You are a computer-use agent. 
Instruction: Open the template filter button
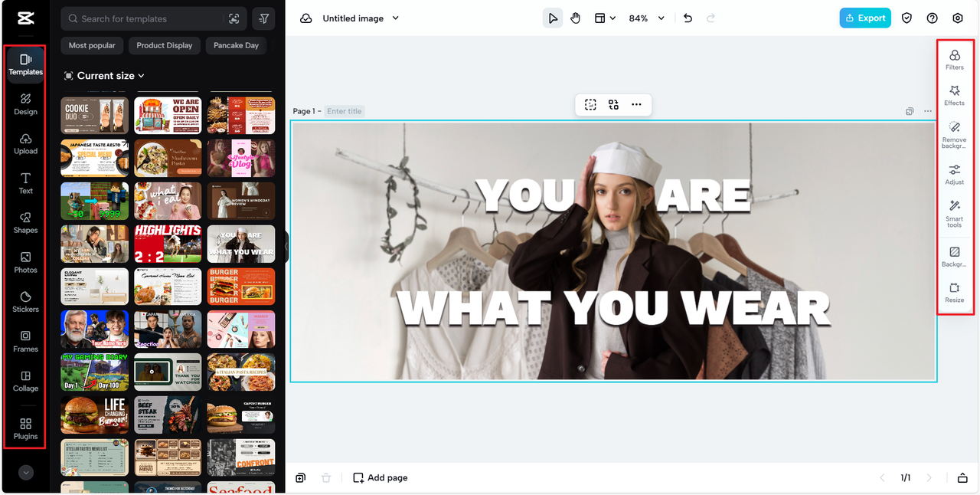pyautogui.click(x=263, y=18)
